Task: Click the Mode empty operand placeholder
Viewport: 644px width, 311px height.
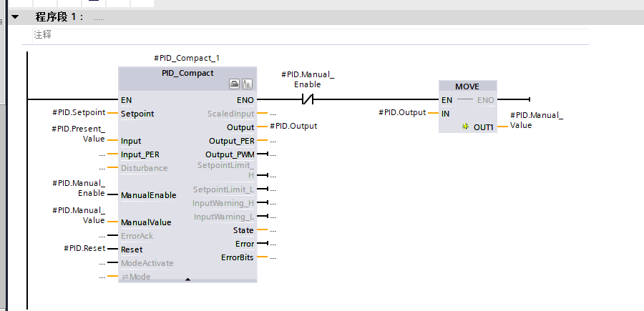Action: [102, 277]
